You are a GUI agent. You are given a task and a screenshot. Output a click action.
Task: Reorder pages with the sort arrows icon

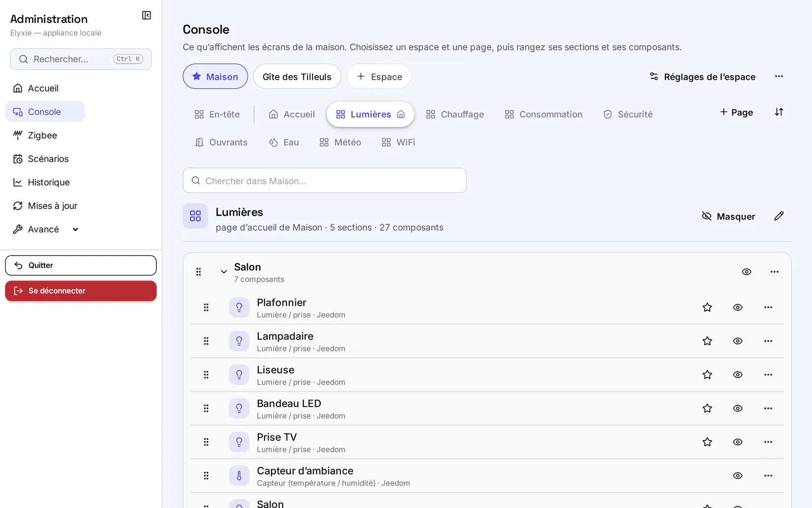pyautogui.click(x=779, y=112)
